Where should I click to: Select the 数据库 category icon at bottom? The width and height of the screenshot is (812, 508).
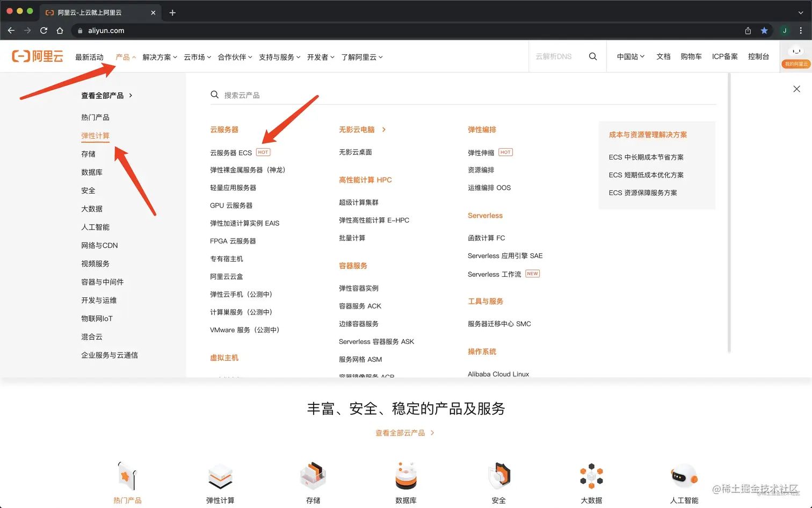click(x=406, y=476)
